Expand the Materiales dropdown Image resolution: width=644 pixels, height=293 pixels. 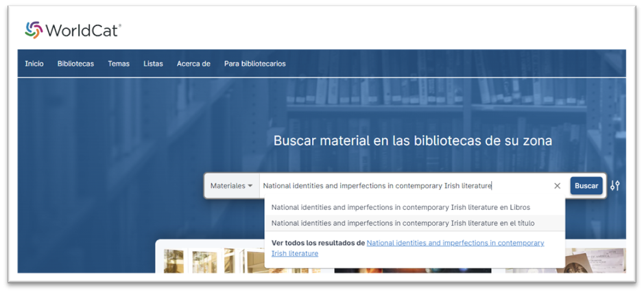(x=231, y=186)
